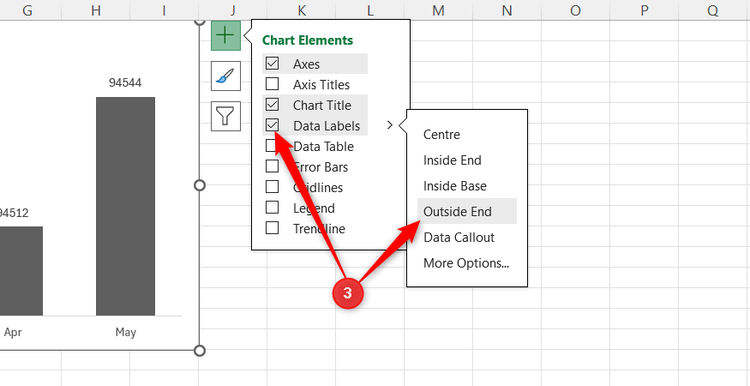Click the Apr column bar
750x386 pixels.
point(21,271)
